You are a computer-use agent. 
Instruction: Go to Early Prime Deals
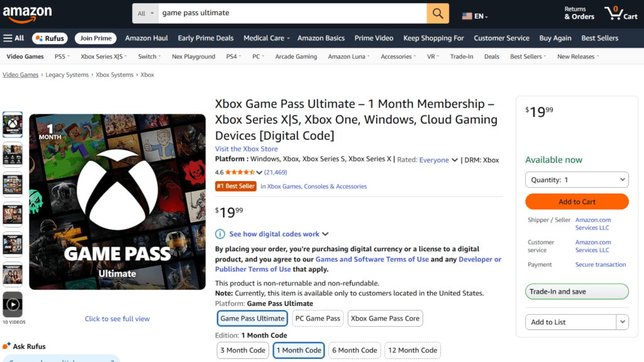pos(206,38)
